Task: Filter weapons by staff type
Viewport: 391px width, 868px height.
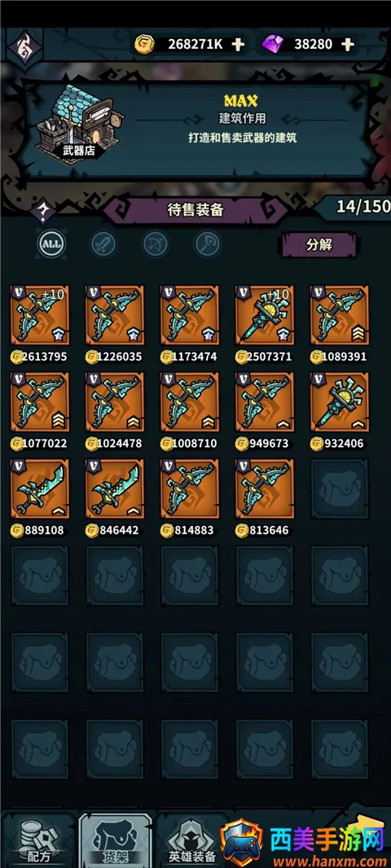Action: pos(208,243)
